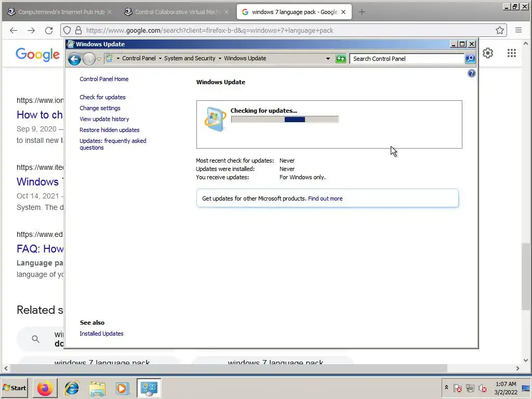Click the site padlock icon in Firefox
This screenshot has width=532, height=399.
tap(78, 31)
